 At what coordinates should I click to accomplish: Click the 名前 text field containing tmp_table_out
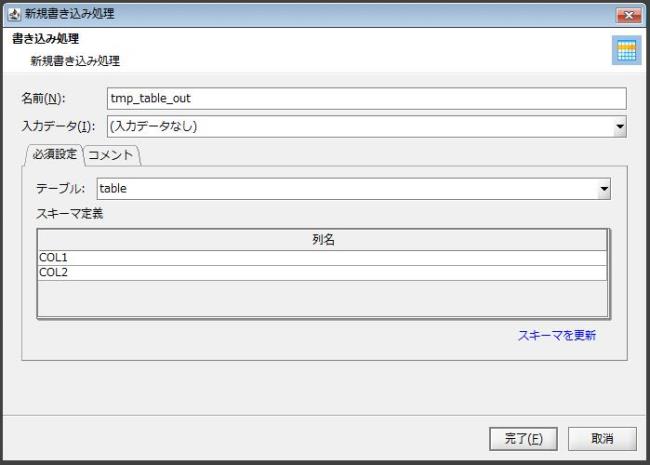pos(365,98)
